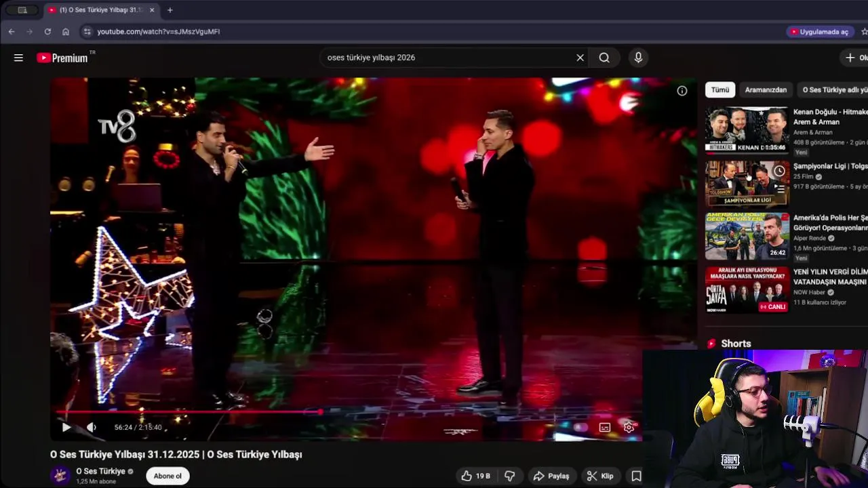Open O Ses Türkiye channel name link
The image size is (868, 488).
(x=100, y=471)
